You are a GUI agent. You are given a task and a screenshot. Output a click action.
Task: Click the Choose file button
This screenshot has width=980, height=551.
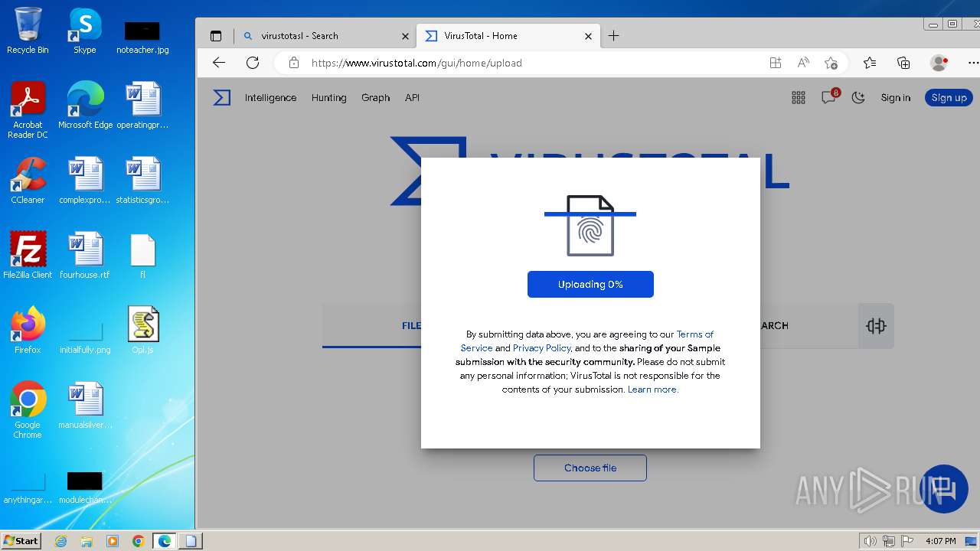point(590,468)
